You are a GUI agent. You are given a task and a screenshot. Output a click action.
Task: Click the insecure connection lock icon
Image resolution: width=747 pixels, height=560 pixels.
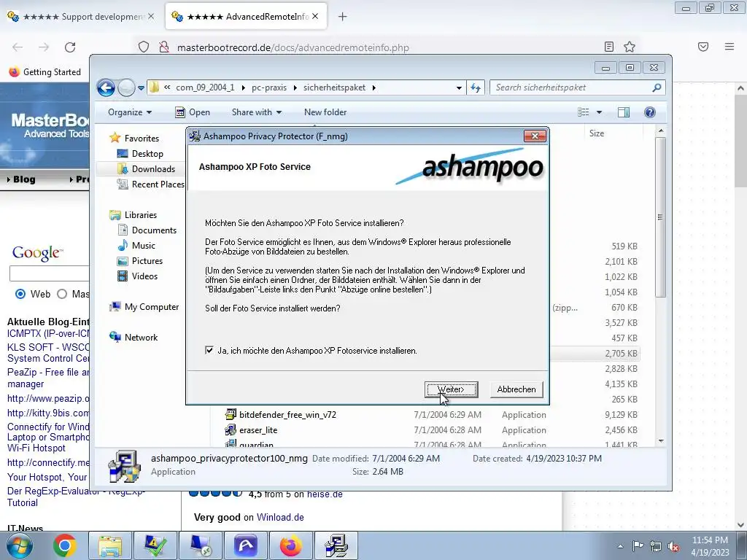164,47
